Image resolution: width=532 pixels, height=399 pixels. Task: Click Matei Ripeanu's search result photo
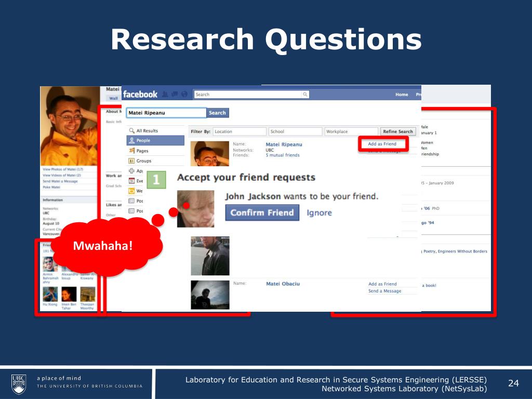[x=210, y=153]
